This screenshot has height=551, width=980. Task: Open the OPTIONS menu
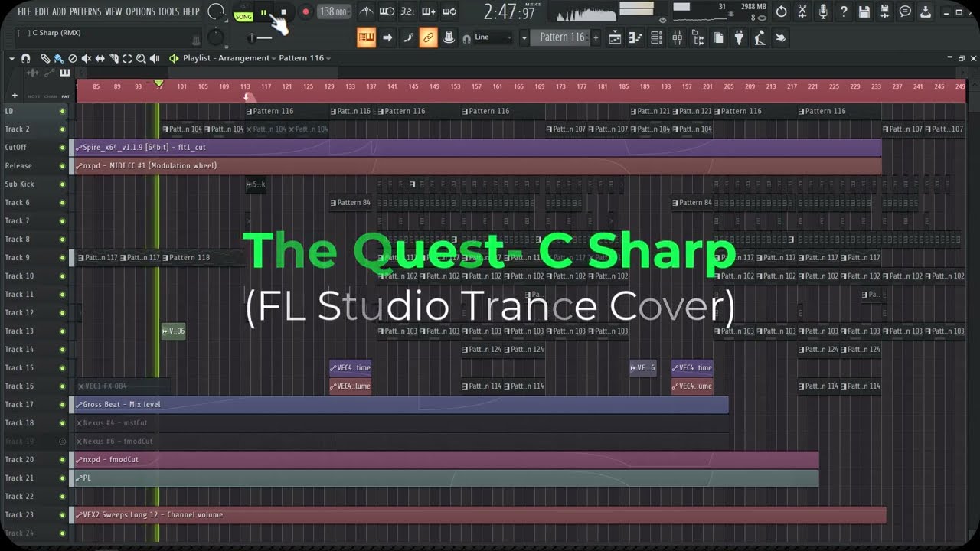click(140, 11)
